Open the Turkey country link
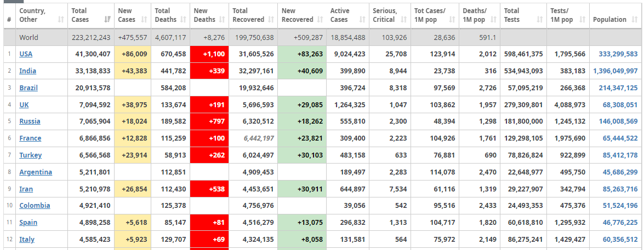 pyautogui.click(x=30, y=155)
